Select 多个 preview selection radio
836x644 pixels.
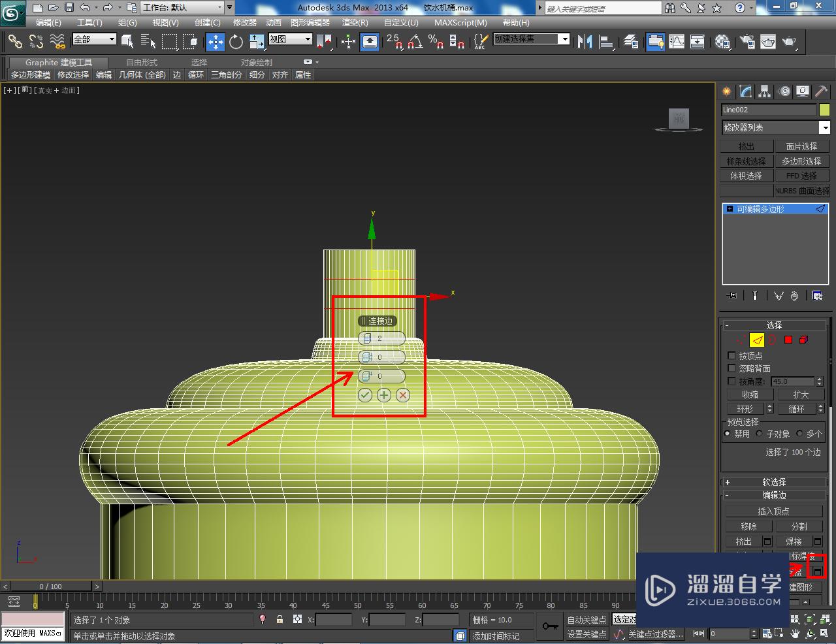tap(799, 434)
